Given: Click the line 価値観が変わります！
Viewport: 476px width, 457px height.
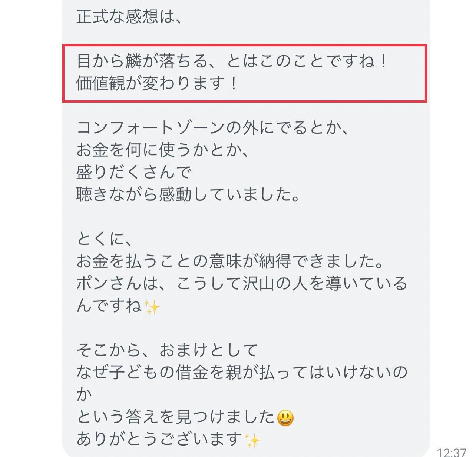Looking at the screenshot, I should pyautogui.click(x=157, y=83).
